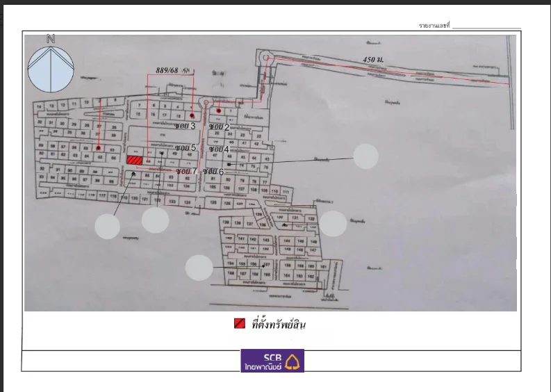The image size is (551, 392).
Task: Click the ซอย 2 label
Action: pyautogui.click(x=219, y=126)
